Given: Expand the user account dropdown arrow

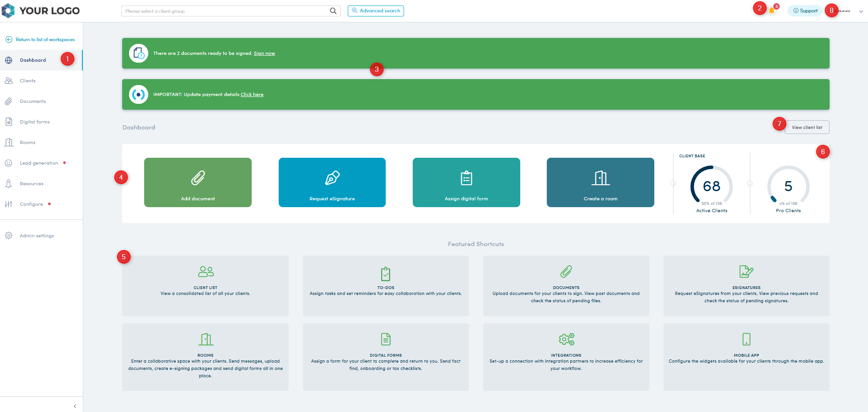Looking at the screenshot, I should [x=861, y=11].
